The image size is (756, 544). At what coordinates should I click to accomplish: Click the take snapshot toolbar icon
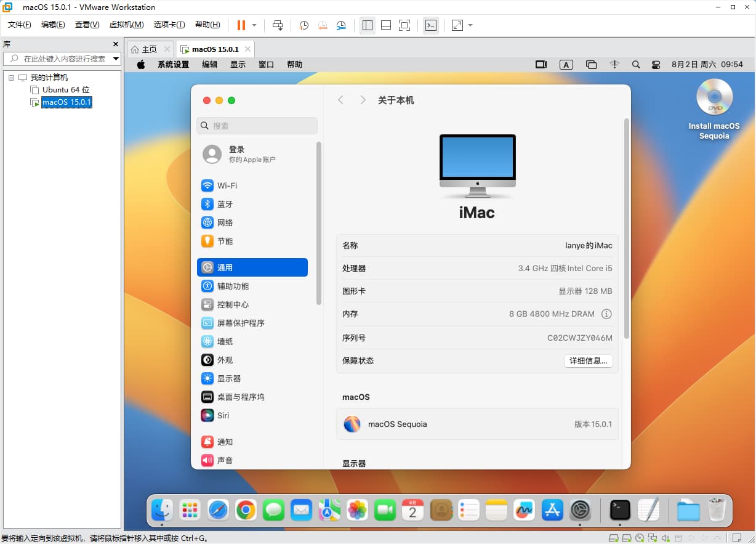tap(304, 25)
